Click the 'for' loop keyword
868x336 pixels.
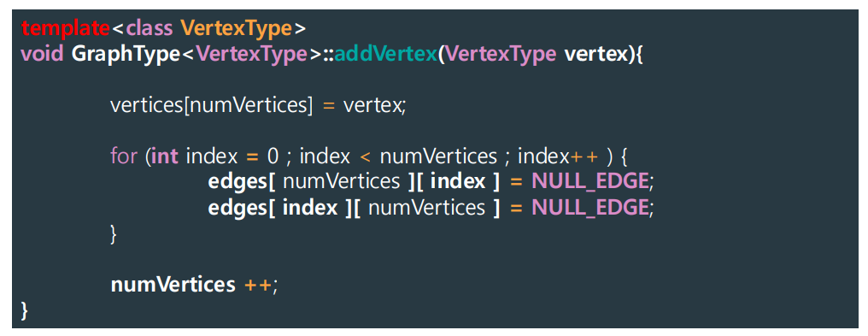[124, 156]
